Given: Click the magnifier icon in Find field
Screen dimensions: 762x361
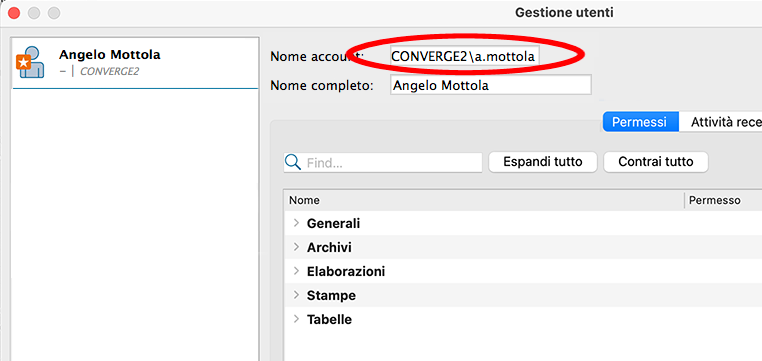Looking at the screenshot, I should (x=293, y=162).
